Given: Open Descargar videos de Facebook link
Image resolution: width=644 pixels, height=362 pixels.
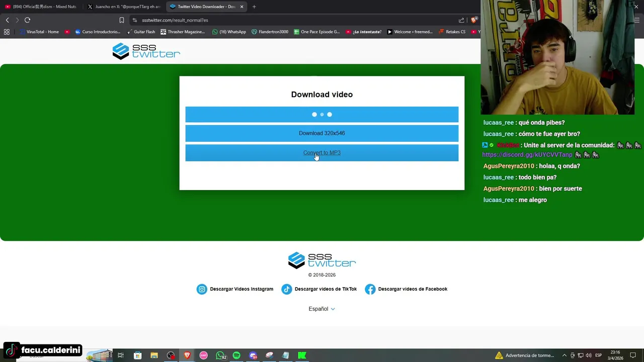Looking at the screenshot, I should tap(413, 289).
